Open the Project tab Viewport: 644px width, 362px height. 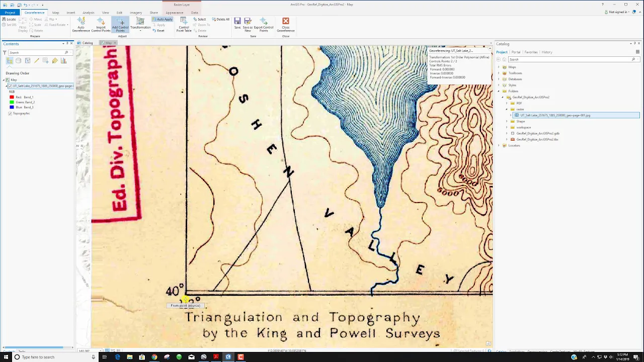pyautogui.click(x=10, y=12)
